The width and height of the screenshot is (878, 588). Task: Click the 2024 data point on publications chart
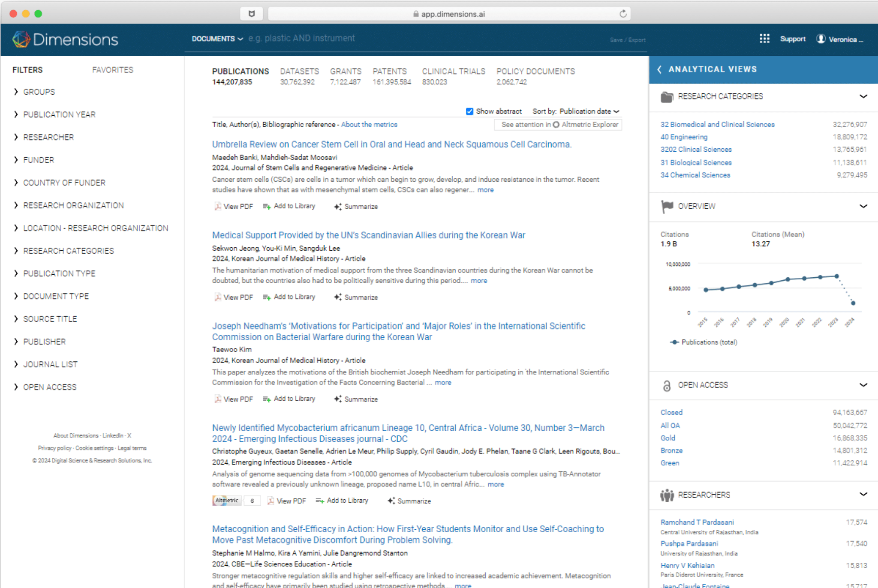(853, 303)
